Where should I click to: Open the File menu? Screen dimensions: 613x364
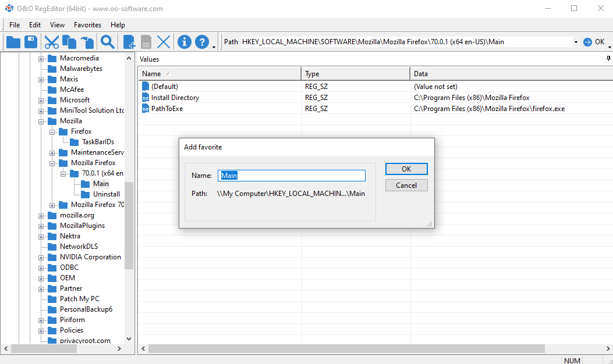(x=15, y=24)
